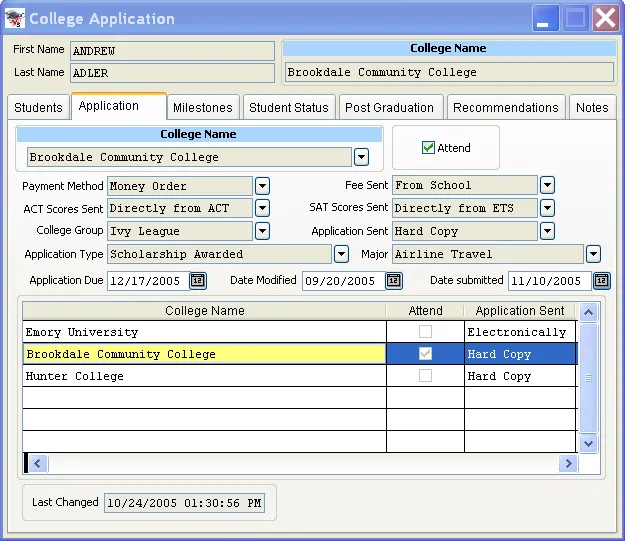Open the Application Due calendar picker

[198, 281]
